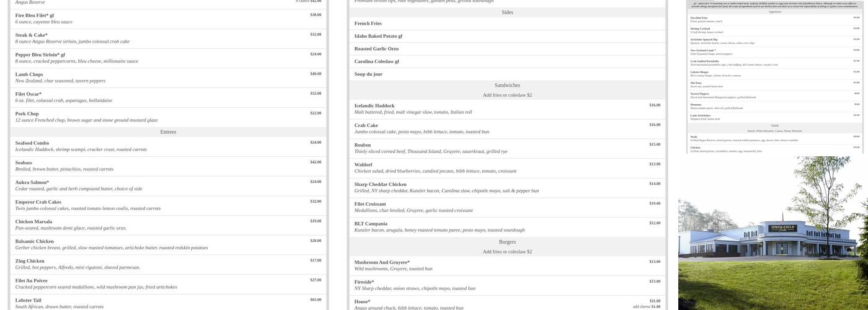Click the Icelandic Haddock sandwich
The height and width of the screenshot is (310, 868).
374,106
